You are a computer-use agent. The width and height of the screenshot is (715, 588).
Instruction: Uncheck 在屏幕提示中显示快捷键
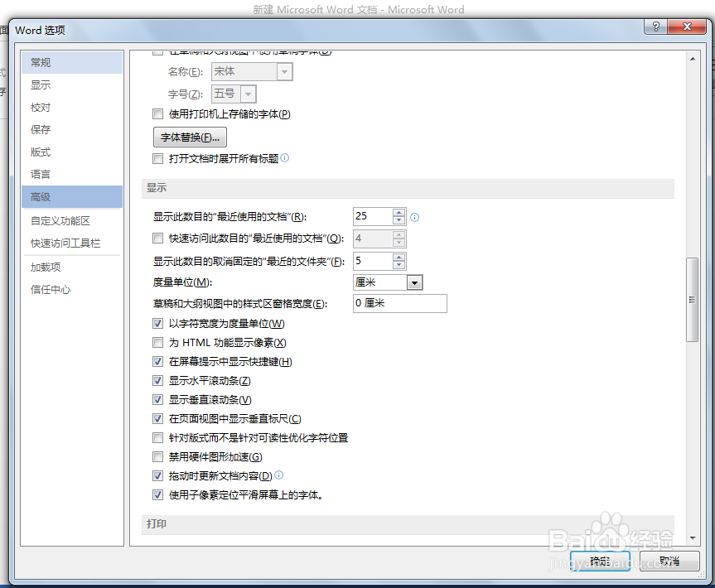tap(157, 361)
